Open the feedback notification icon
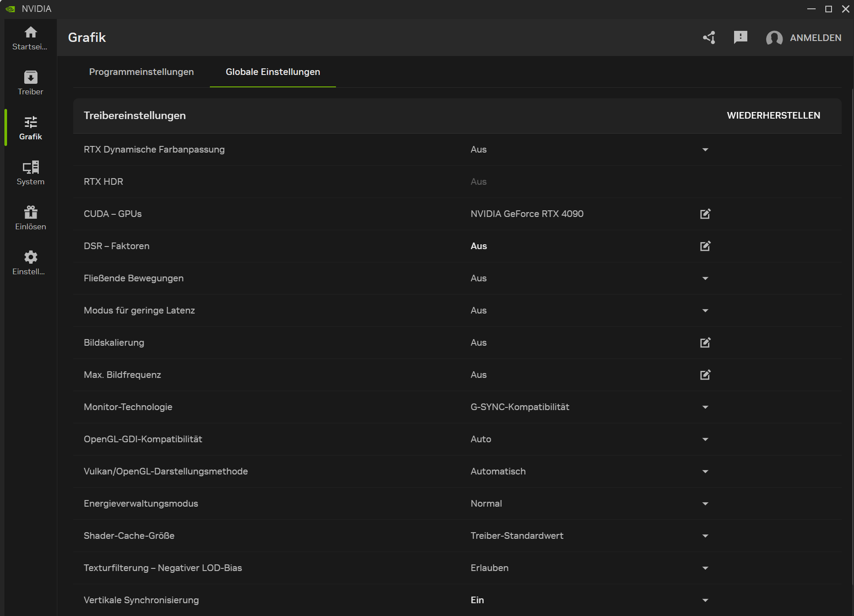The image size is (854, 616). (740, 37)
